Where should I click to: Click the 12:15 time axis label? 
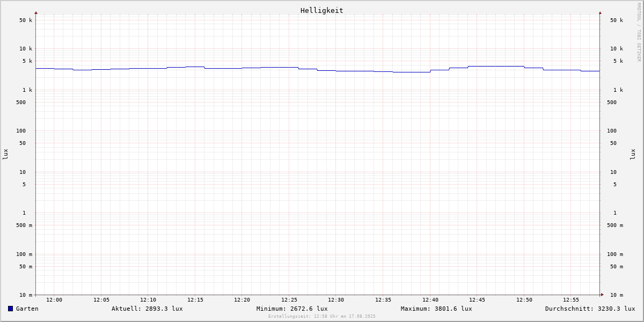tap(195, 300)
